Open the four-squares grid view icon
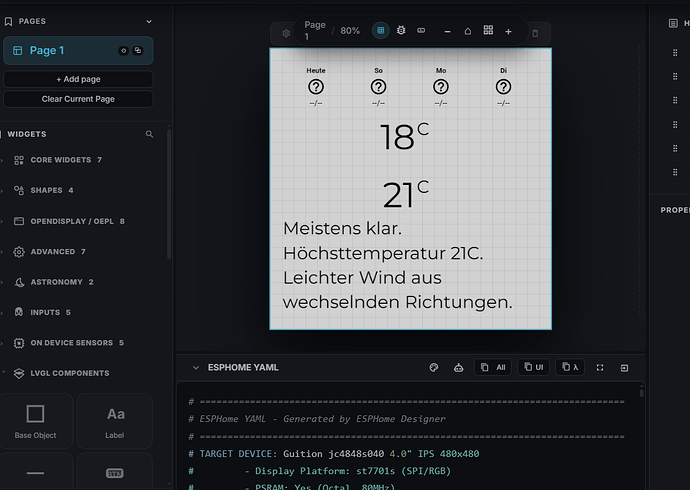Image resolution: width=690 pixels, height=490 pixels. click(x=488, y=30)
